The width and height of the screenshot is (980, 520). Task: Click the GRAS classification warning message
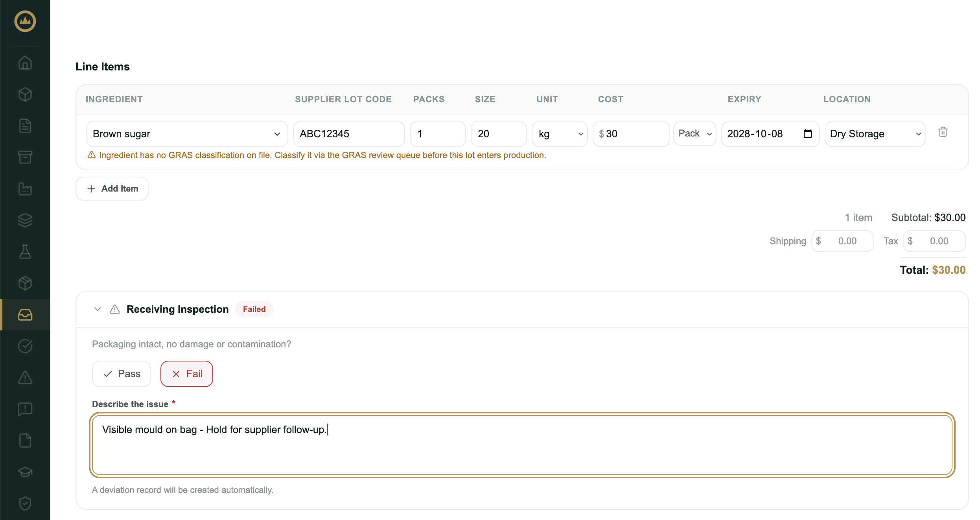coord(317,155)
